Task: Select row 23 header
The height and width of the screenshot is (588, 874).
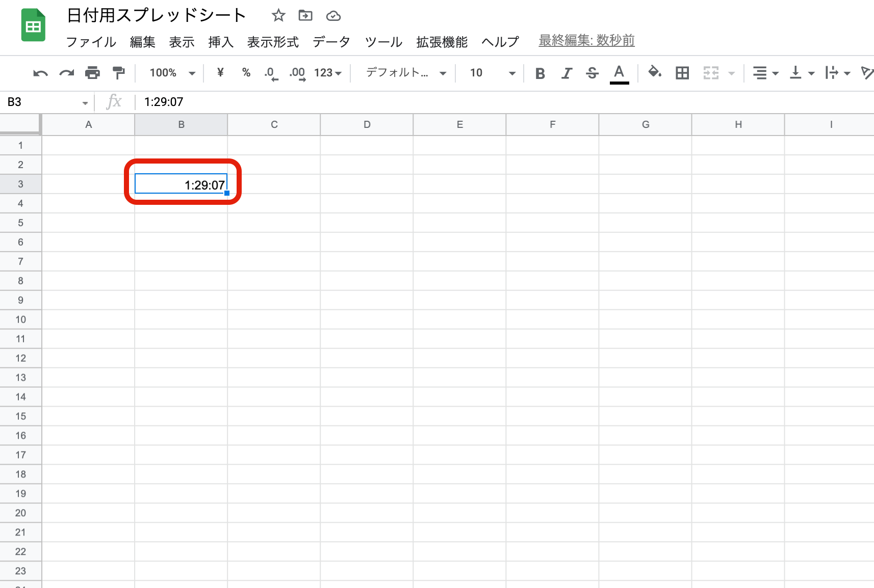Action: [x=20, y=571]
